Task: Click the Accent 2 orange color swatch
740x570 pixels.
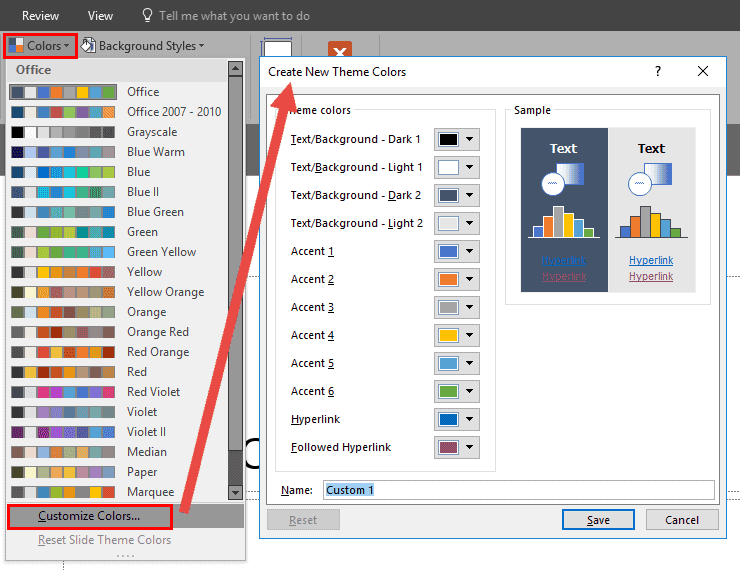Action: (447, 280)
